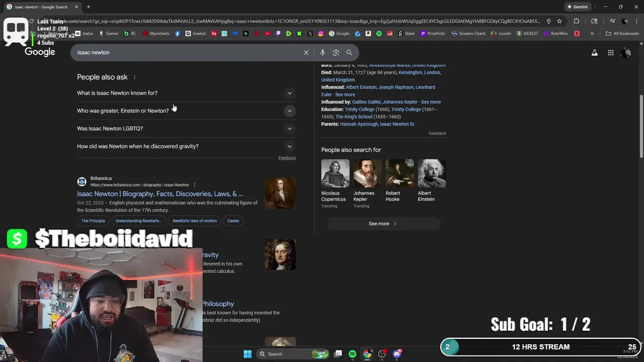Image resolution: width=644 pixels, height=362 pixels.
Task: Open Albert Einstein portrait thumbnail
Action: coord(432,173)
